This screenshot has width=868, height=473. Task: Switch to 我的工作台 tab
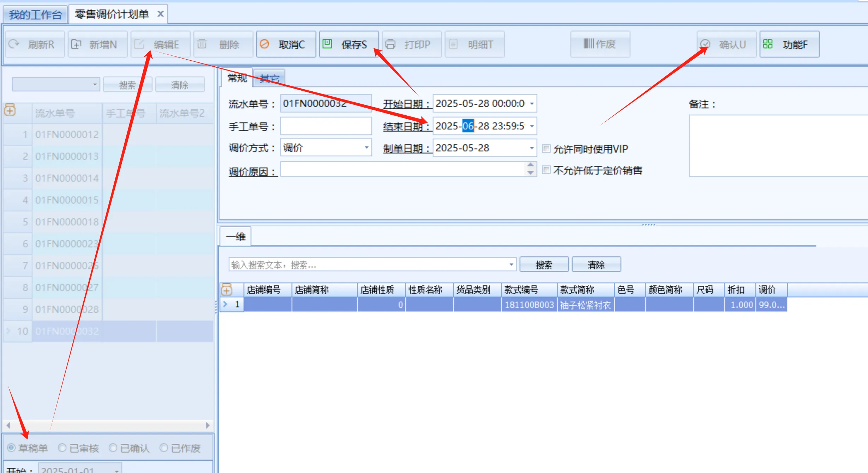click(35, 14)
